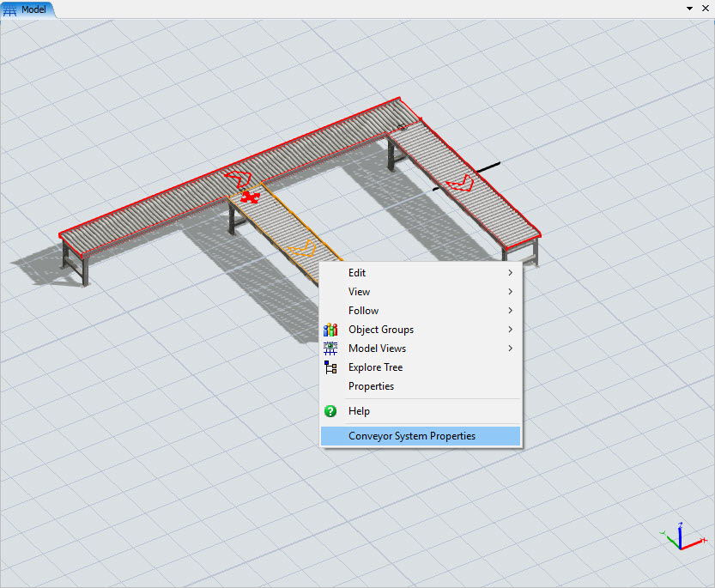Click red direction arrow on right conveyor
Image resolution: width=715 pixels, height=588 pixels.
[460, 184]
